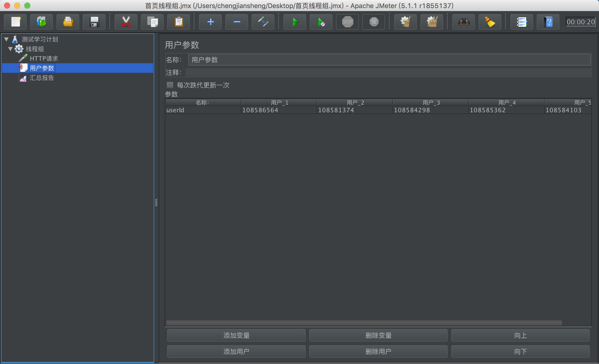
Task: Click the Cut scissors icon
Action: (126, 22)
